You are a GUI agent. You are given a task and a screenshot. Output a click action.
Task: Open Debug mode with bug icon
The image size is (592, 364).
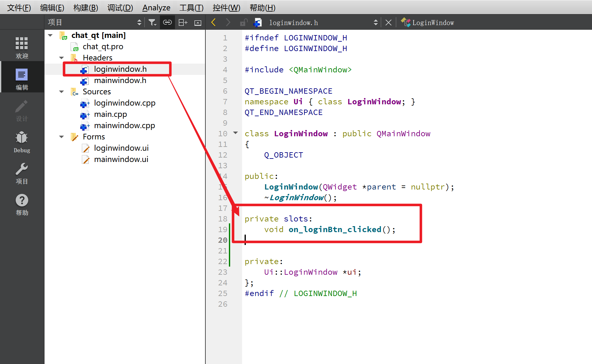pyautogui.click(x=22, y=141)
